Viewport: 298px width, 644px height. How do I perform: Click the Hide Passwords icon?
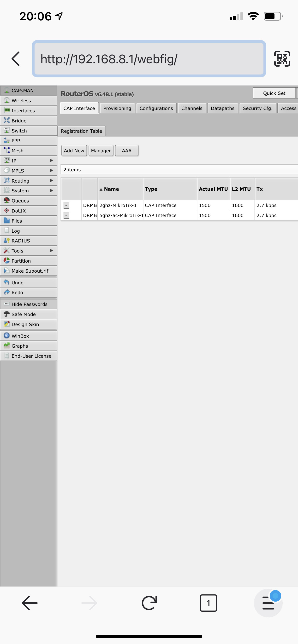point(7,304)
